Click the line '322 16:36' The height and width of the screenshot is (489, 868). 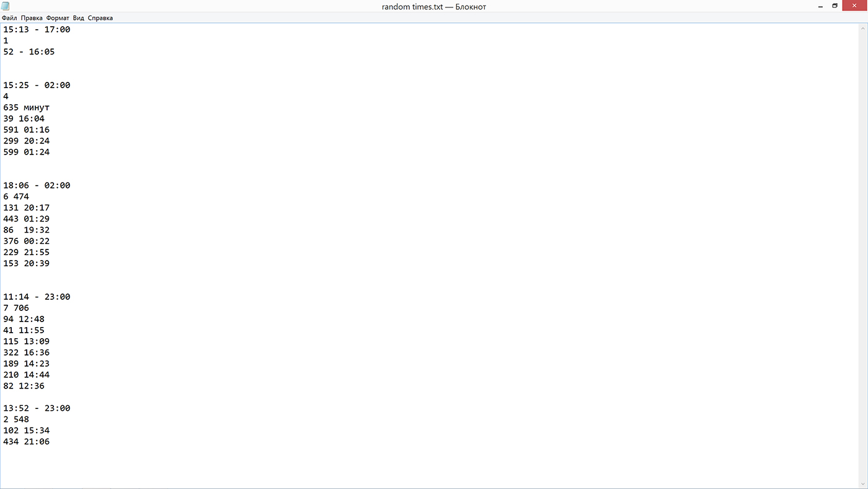[26, 353]
